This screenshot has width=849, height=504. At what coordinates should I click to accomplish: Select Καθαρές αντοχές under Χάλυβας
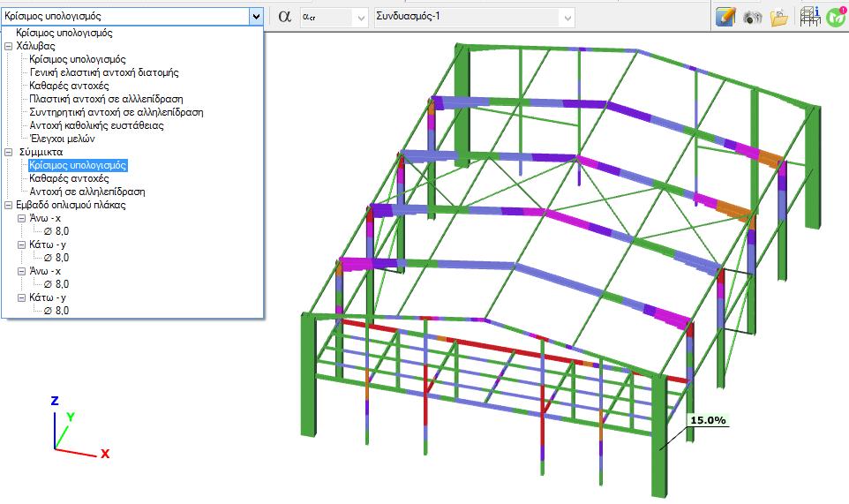click(69, 86)
